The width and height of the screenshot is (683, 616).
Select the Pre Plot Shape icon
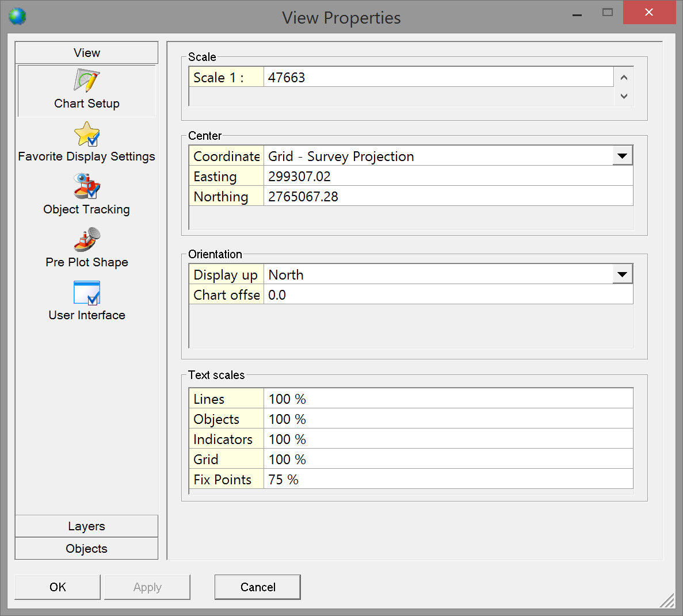tap(86, 240)
